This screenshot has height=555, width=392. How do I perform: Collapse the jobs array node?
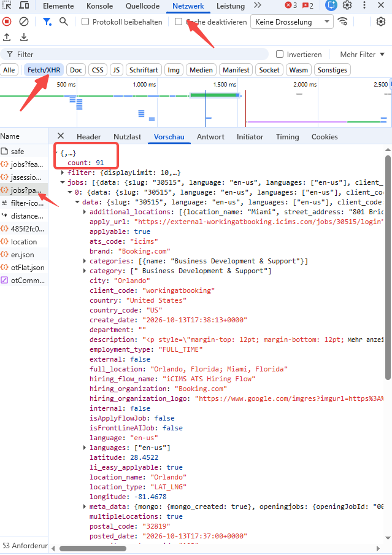coord(63,182)
